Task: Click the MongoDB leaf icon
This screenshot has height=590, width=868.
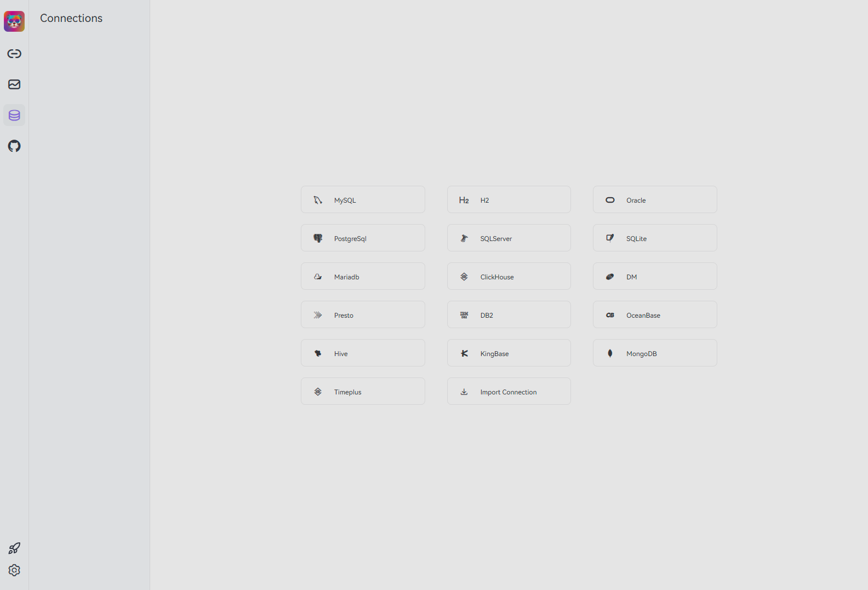Action: tap(610, 353)
